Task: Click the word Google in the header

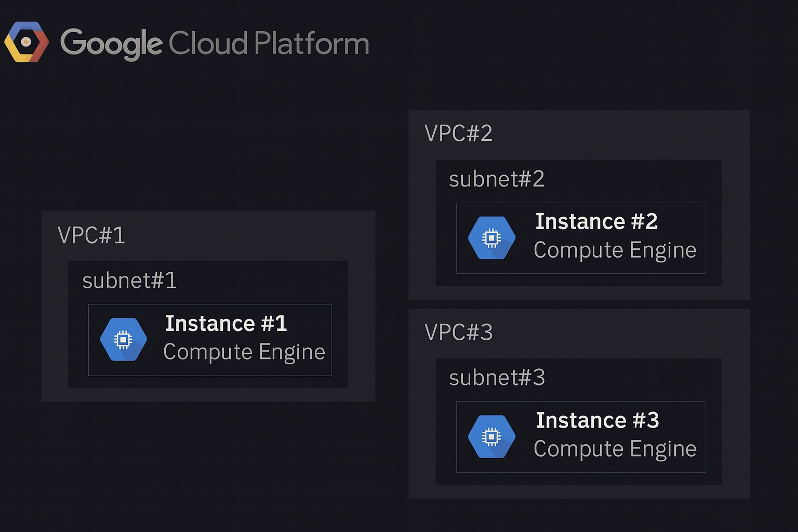Action: tap(111, 44)
